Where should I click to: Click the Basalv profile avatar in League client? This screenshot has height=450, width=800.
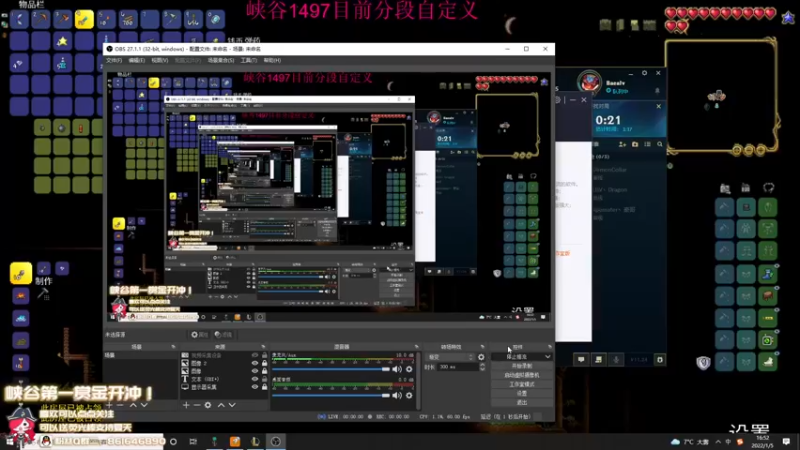(x=589, y=82)
